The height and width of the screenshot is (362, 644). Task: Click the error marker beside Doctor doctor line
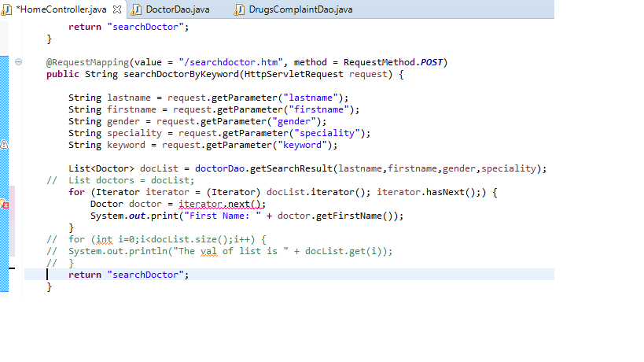click(4, 204)
